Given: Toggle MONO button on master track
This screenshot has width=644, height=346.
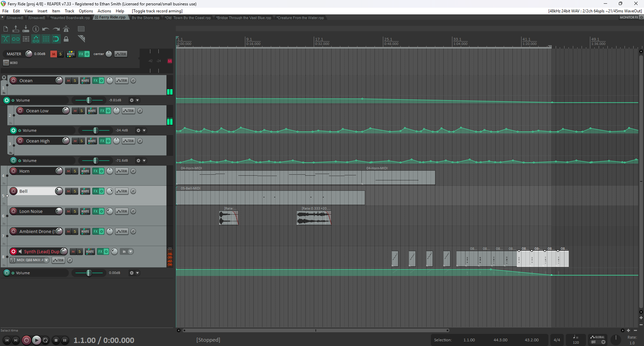Looking at the screenshot, I should [10, 63].
